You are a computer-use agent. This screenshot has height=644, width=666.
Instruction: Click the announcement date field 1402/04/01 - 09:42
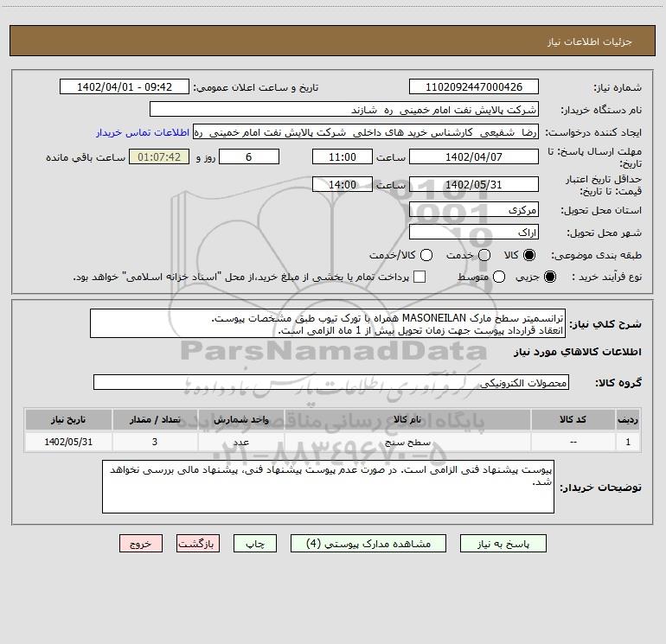tap(125, 87)
